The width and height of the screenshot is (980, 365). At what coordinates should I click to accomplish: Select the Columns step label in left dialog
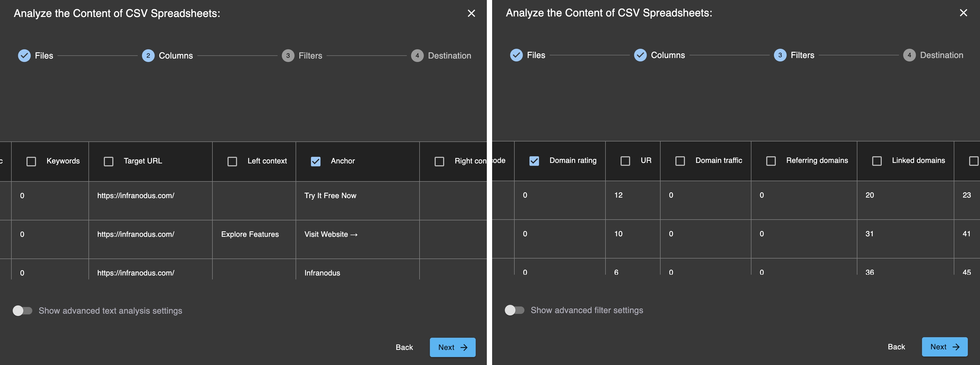pyautogui.click(x=176, y=56)
